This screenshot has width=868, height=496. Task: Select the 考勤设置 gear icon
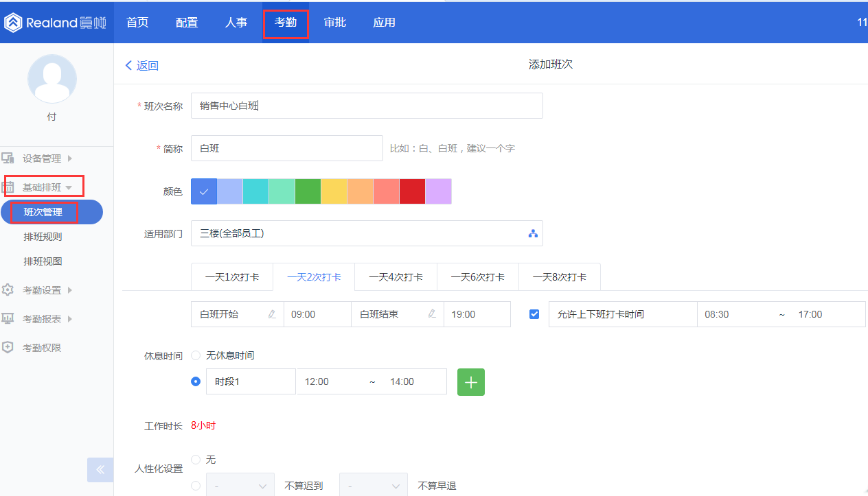click(x=8, y=290)
